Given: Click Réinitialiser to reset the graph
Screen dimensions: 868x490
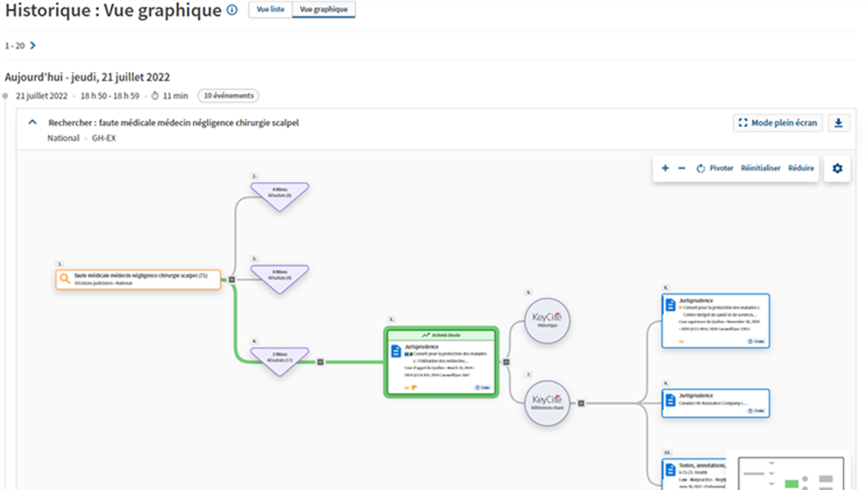Looking at the screenshot, I should (x=760, y=168).
